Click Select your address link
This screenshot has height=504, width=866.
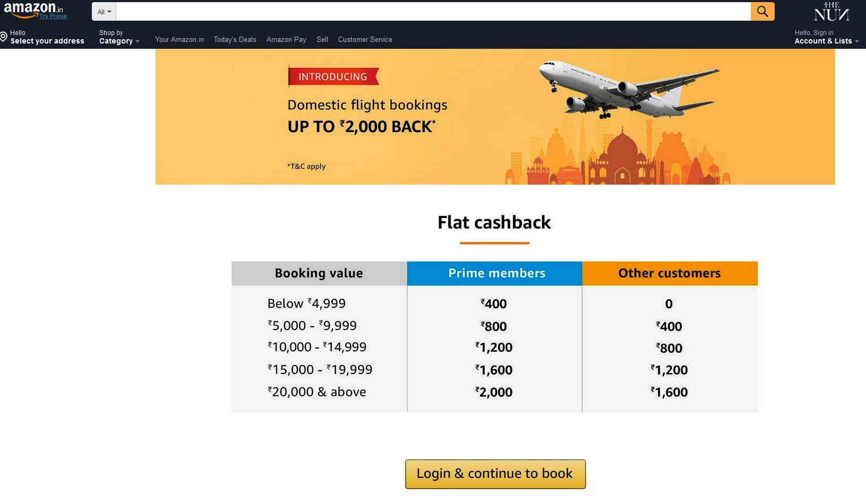pos(47,41)
